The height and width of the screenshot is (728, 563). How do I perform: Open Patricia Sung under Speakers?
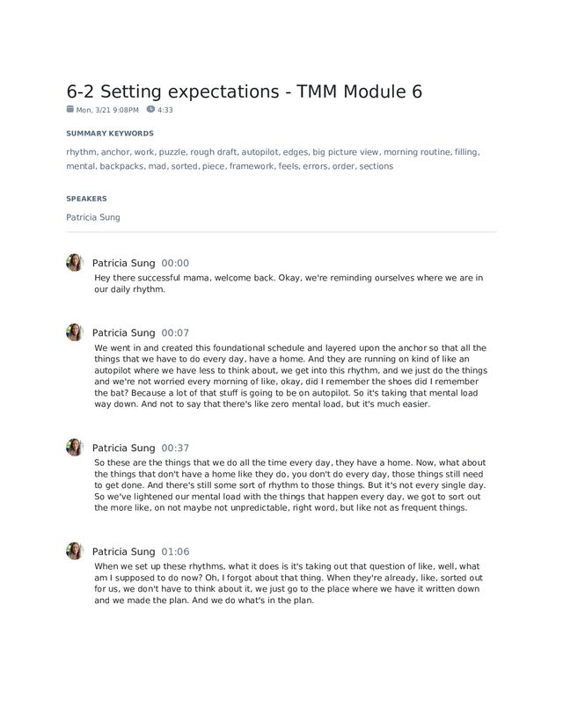click(93, 217)
